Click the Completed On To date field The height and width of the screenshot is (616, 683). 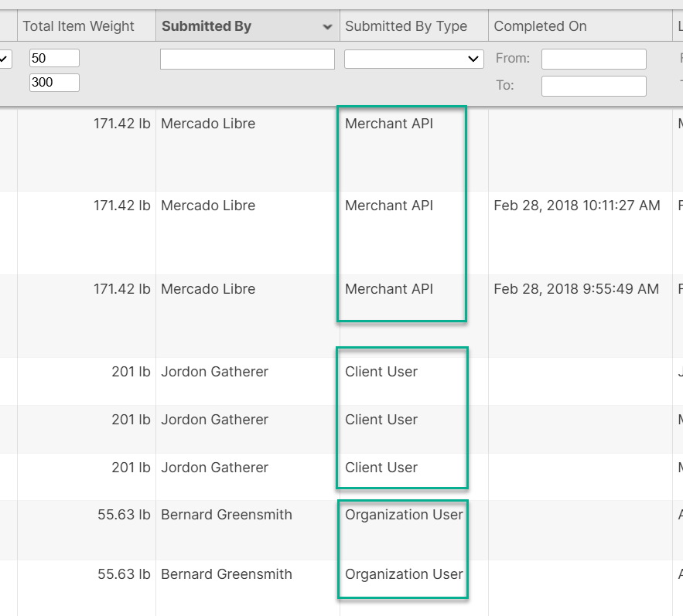(593, 86)
